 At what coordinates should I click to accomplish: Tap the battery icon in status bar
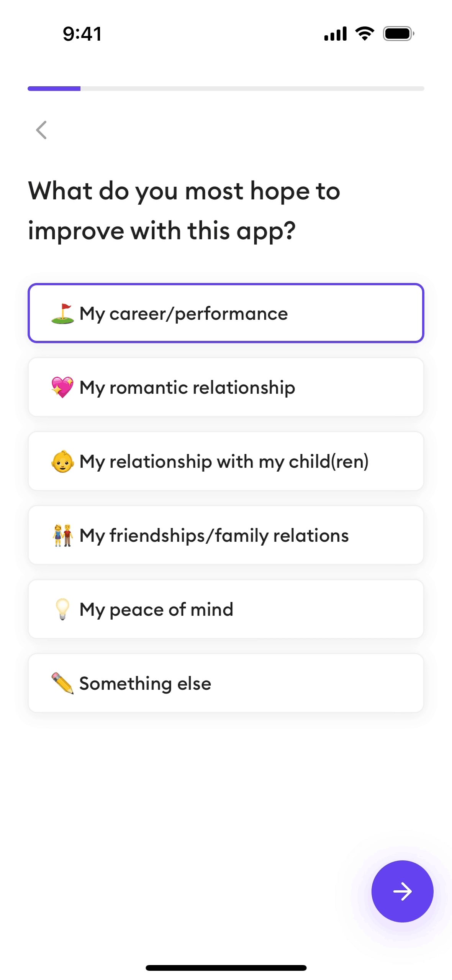point(398,34)
